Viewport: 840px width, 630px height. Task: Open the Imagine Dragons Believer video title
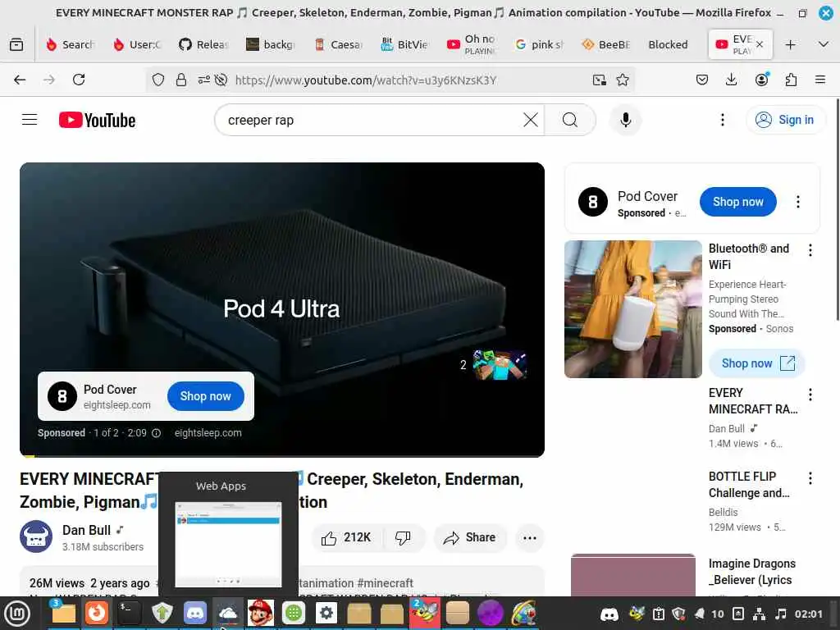pyautogui.click(x=751, y=572)
